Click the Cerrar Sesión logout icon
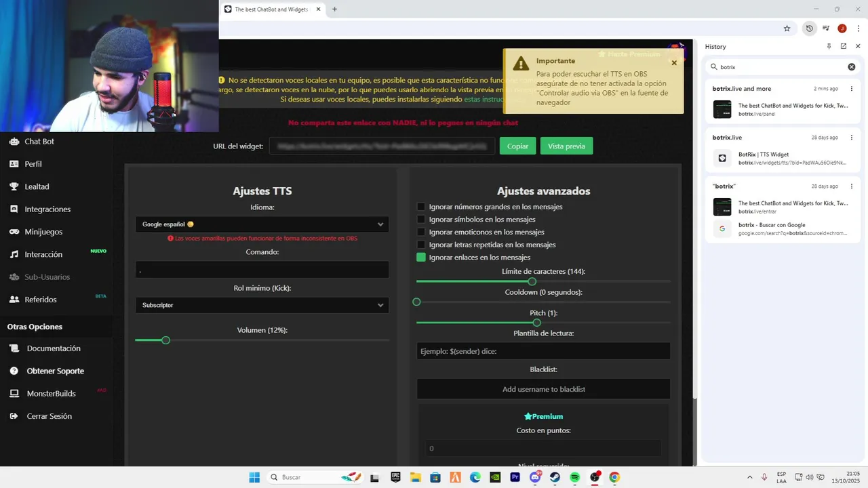 pyautogui.click(x=14, y=416)
